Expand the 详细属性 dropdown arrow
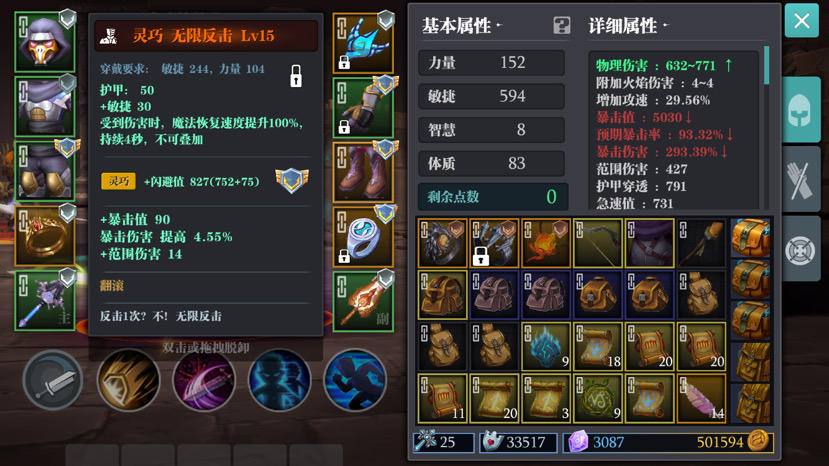 pyautogui.click(x=666, y=25)
